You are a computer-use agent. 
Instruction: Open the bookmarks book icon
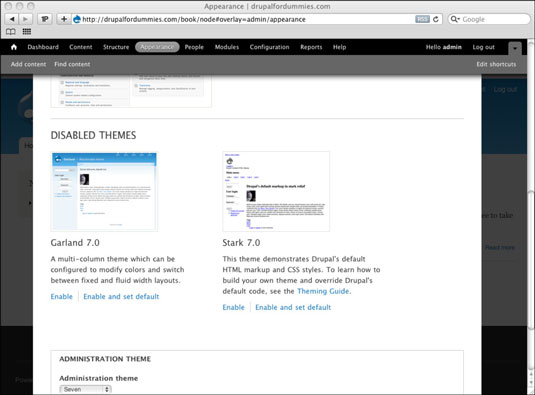point(11,32)
